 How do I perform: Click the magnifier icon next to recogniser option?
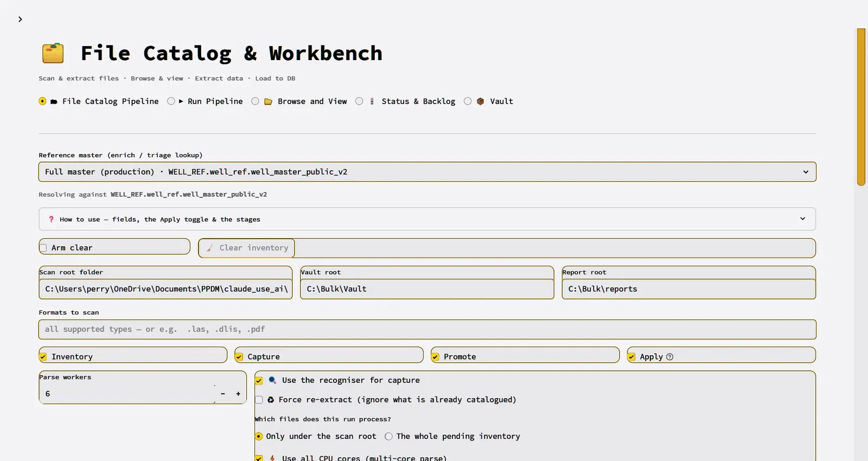(272, 380)
